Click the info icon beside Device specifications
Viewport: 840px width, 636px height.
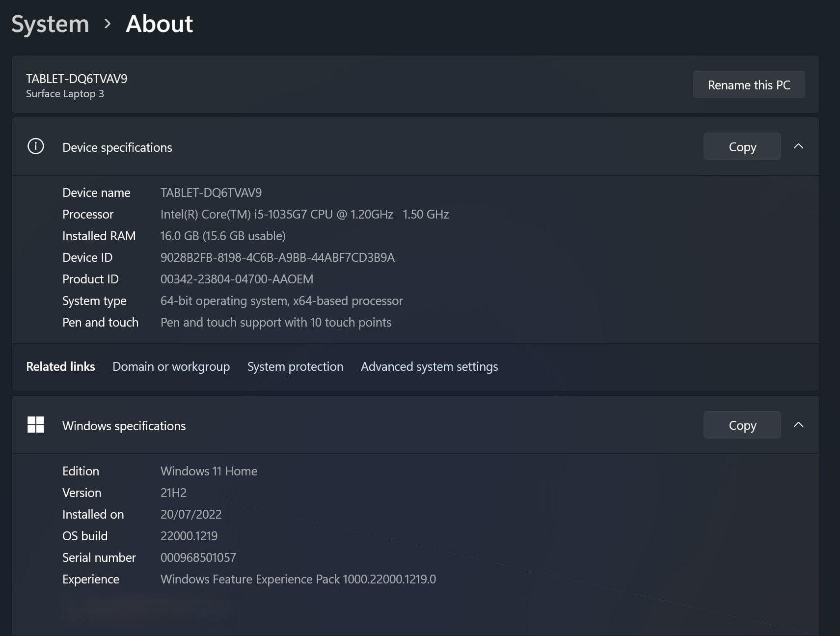36,146
